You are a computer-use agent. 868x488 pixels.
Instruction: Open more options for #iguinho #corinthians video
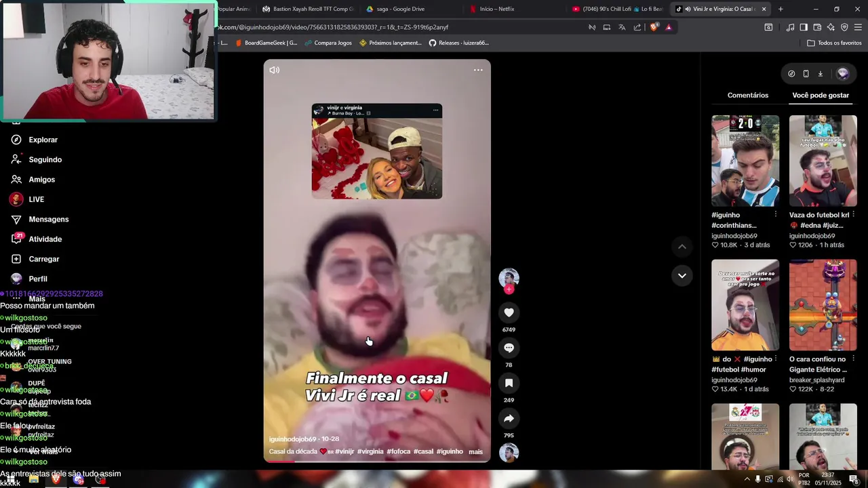776,214
